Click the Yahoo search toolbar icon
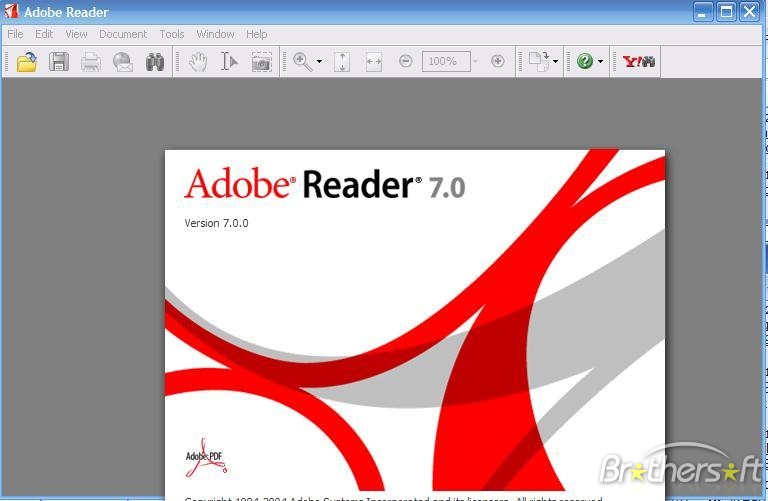This screenshot has height=501, width=768. click(639, 62)
